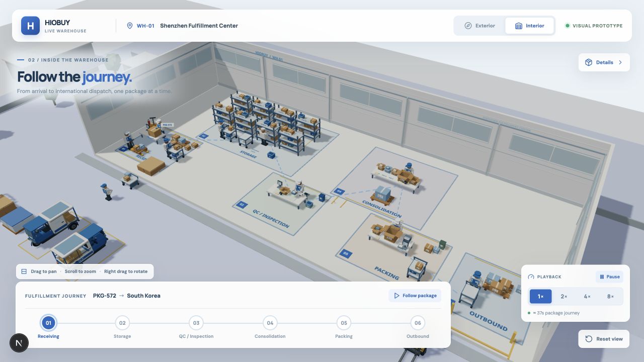Click the OUTBOUND zone floor label

tap(488, 321)
